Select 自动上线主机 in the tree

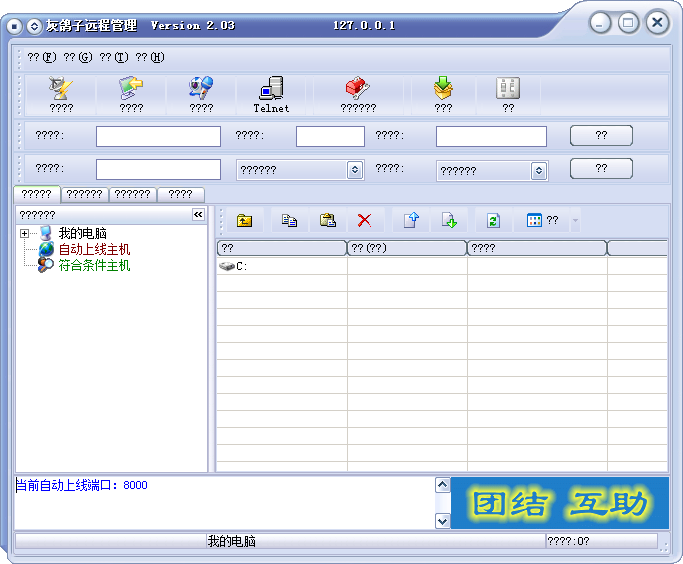click(94, 249)
